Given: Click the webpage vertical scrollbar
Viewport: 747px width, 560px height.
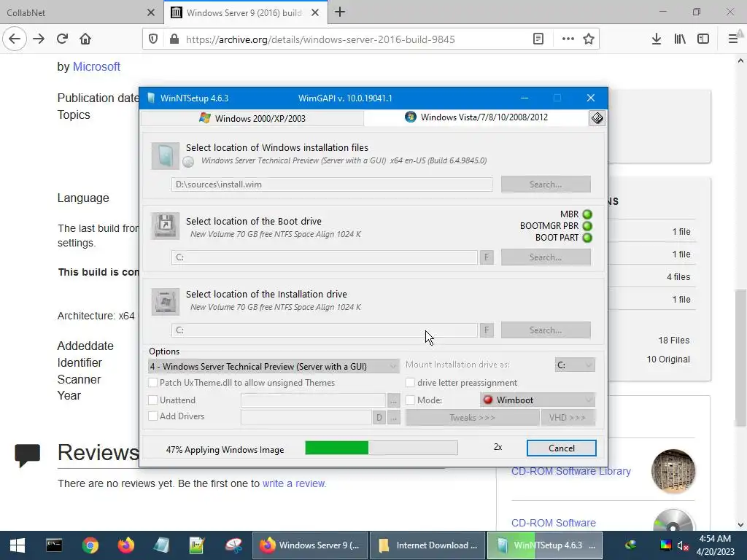Looking at the screenshot, I should (x=740, y=357).
